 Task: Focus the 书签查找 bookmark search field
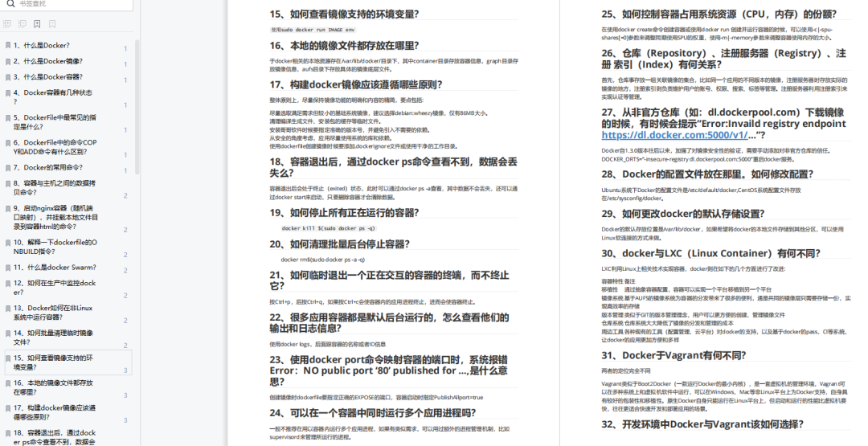[x=68, y=5]
